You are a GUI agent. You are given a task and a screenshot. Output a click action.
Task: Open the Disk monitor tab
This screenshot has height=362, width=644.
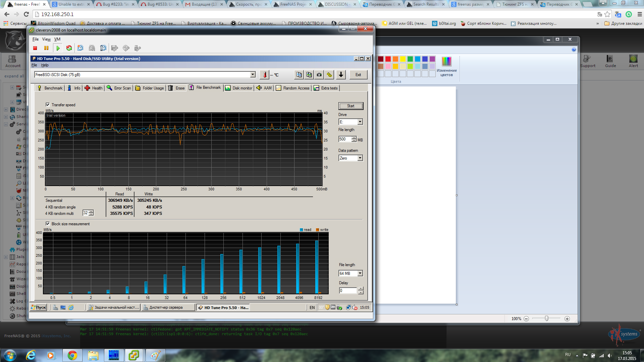coord(239,88)
